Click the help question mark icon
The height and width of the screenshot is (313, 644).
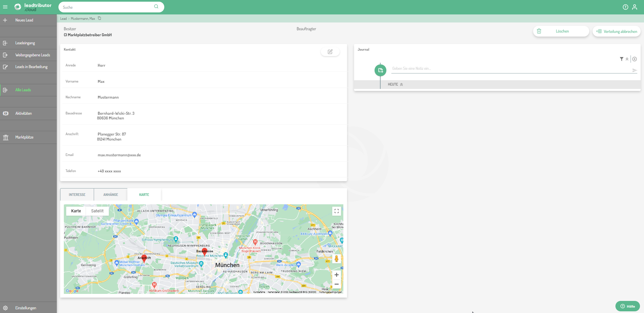625,7
